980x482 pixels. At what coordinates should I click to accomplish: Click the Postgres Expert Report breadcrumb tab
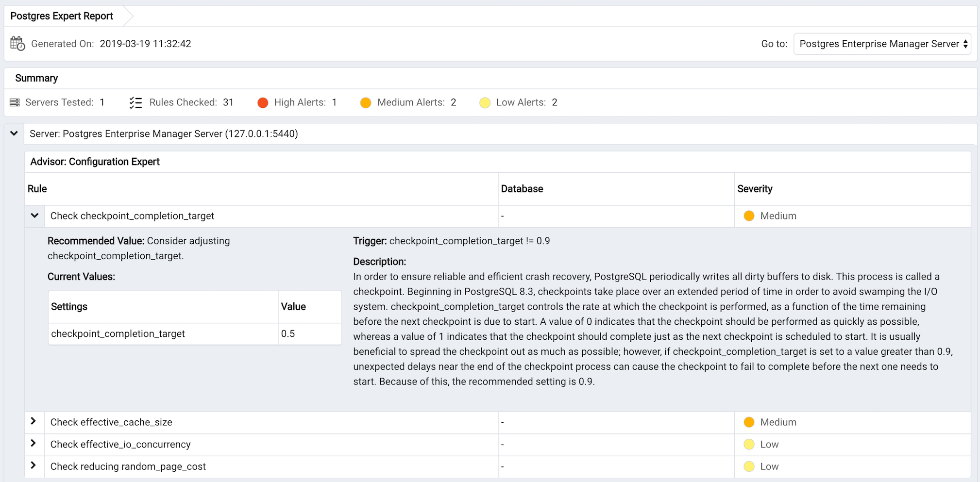pyautogui.click(x=62, y=16)
